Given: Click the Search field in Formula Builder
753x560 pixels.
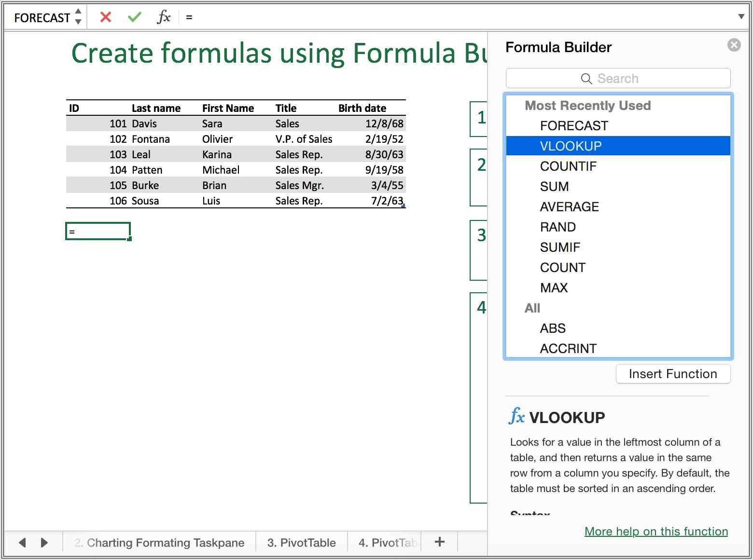Looking at the screenshot, I should [618, 78].
